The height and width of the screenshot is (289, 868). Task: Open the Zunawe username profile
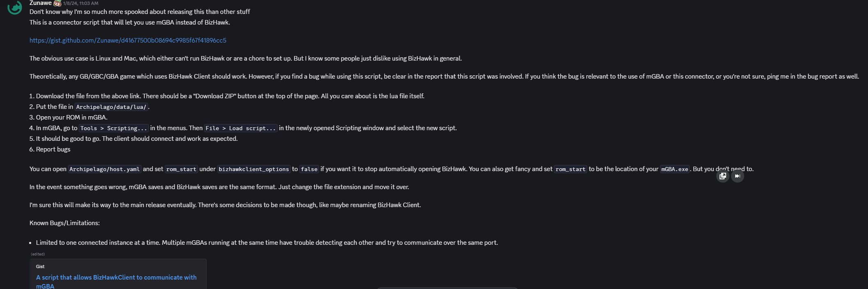click(x=40, y=3)
